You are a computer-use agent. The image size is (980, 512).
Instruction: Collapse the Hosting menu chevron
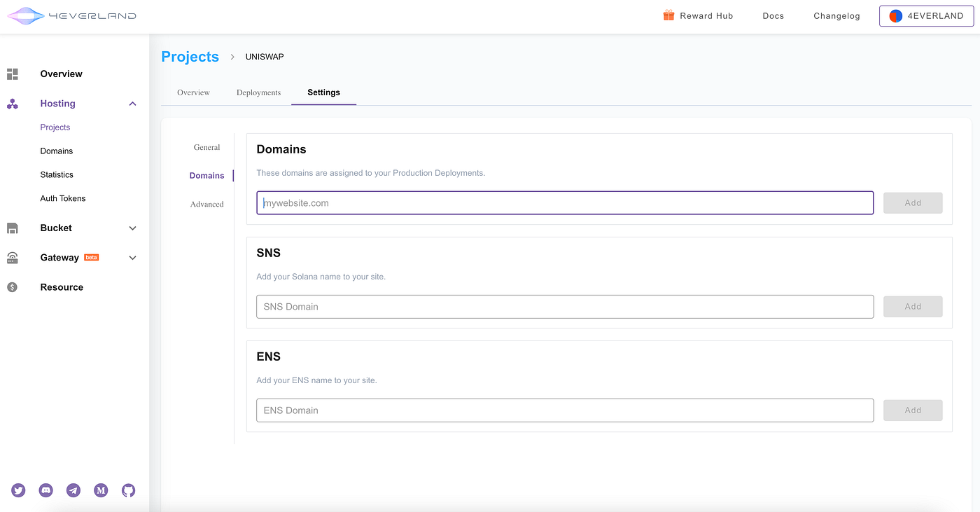[133, 104]
